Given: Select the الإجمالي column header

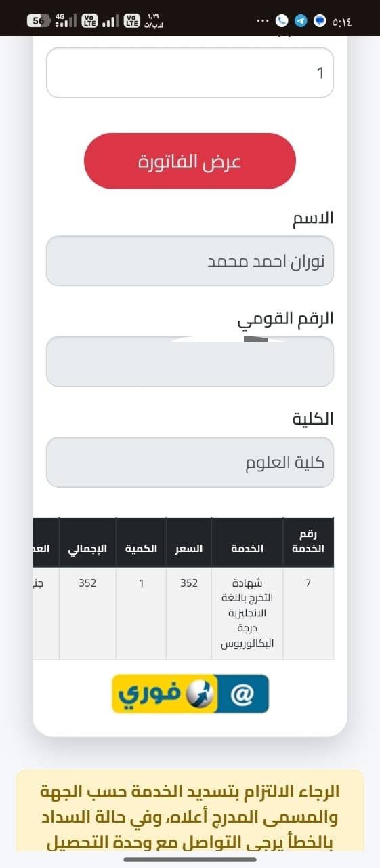Looking at the screenshot, I should point(87,548).
